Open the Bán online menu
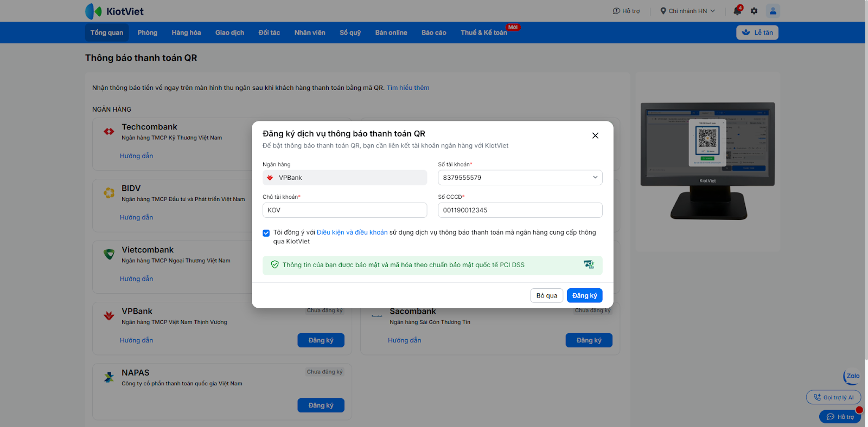This screenshot has width=868, height=427. [391, 33]
